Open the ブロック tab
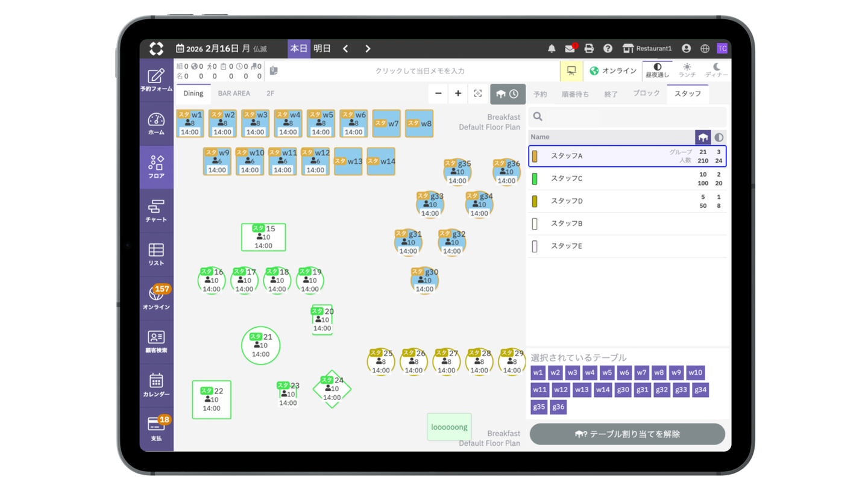868x494 pixels. tap(647, 94)
